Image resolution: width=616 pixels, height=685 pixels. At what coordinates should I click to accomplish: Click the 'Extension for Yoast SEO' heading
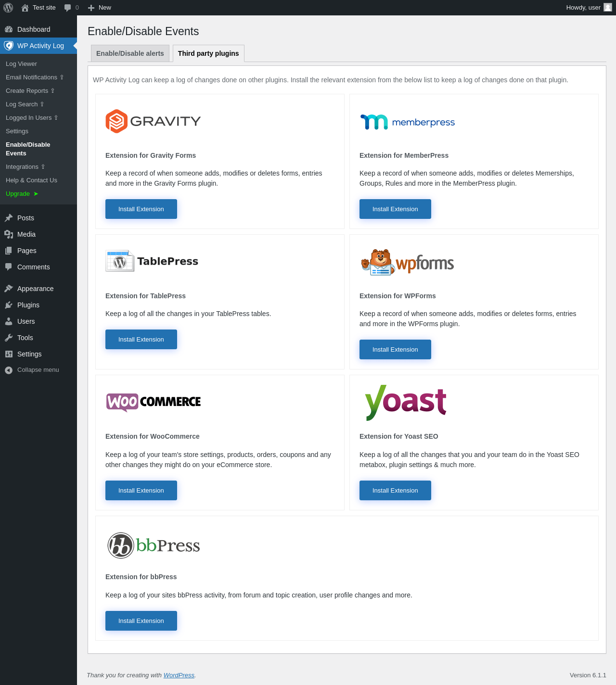[399, 436]
